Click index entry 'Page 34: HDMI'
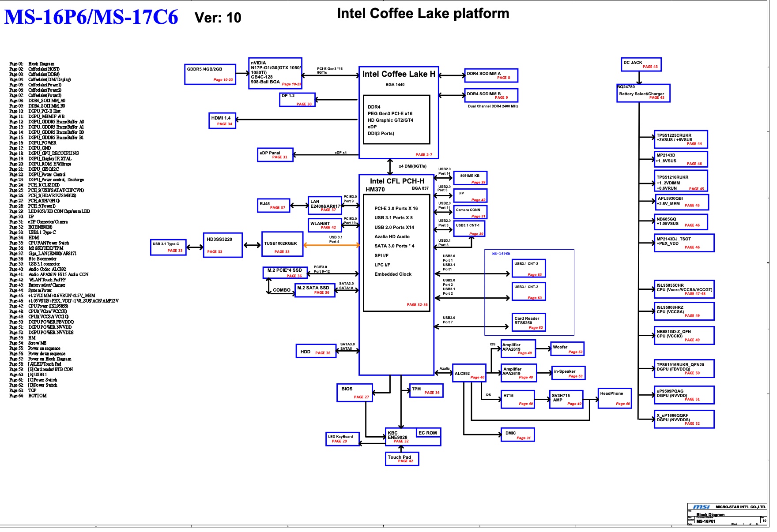 tap(24, 238)
